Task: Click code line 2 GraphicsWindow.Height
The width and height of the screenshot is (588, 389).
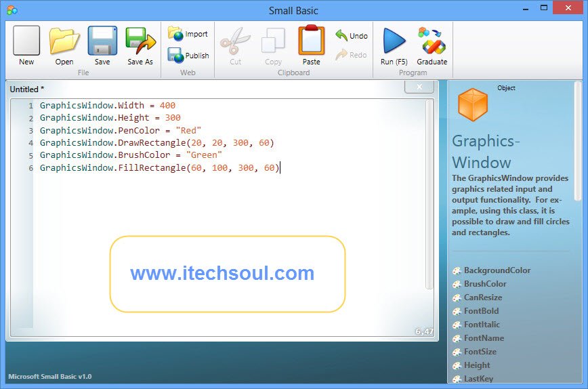Action: tap(110, 118)
